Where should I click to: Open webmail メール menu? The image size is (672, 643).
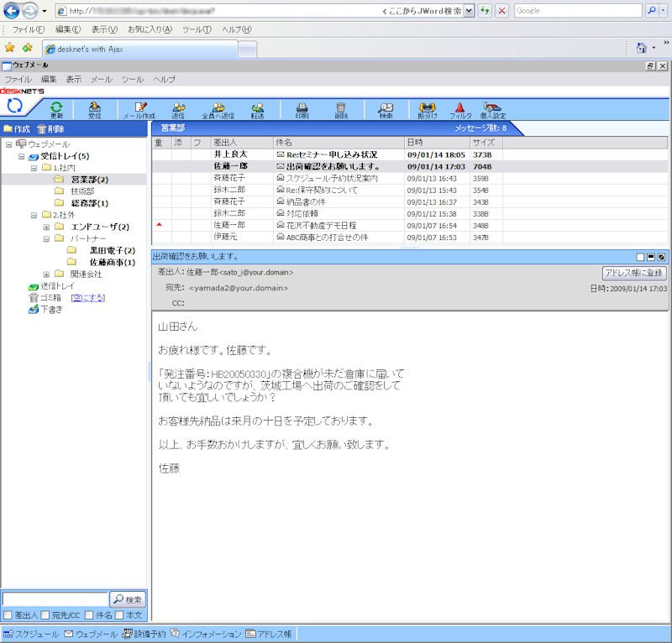pos(102,79)
